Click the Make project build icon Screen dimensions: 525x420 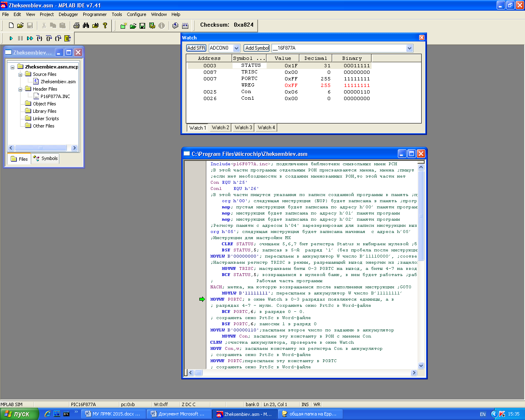(x=176, y=25)
